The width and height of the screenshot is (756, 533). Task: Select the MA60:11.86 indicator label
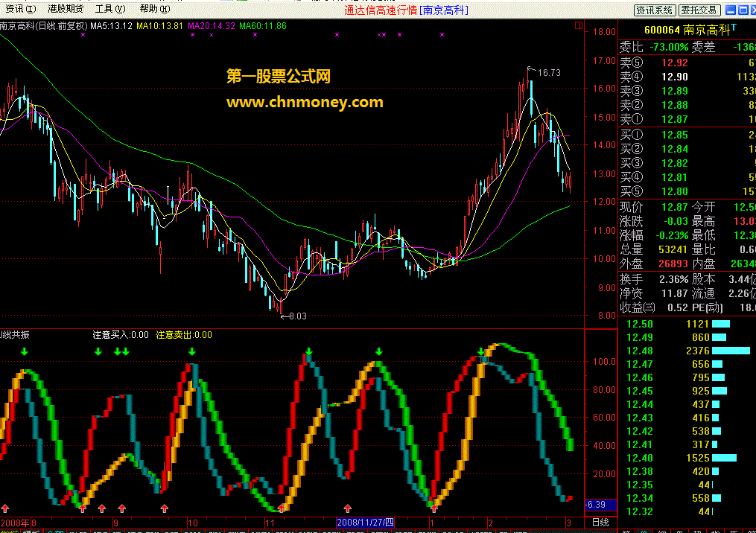click(263, 25)
